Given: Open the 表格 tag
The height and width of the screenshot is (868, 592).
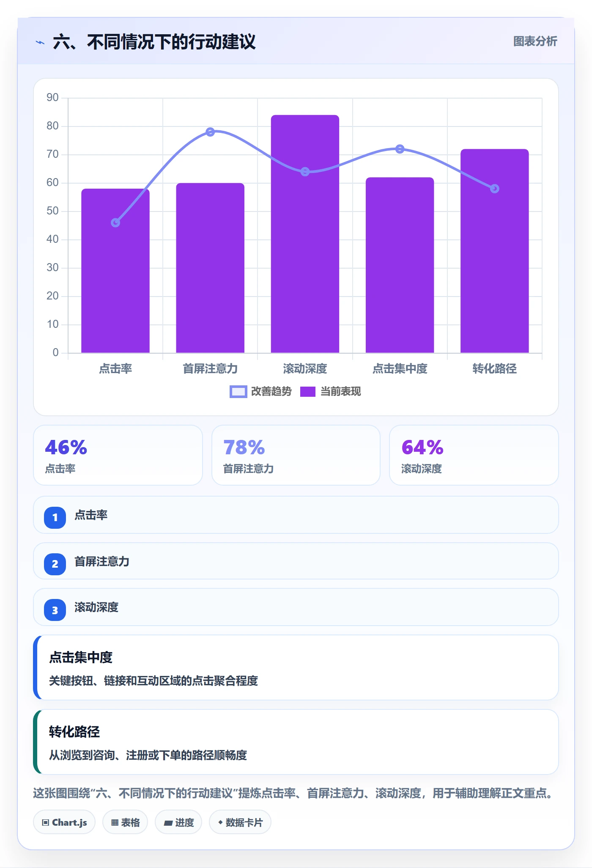Looking at the screenshot, I should click(125, 822).
